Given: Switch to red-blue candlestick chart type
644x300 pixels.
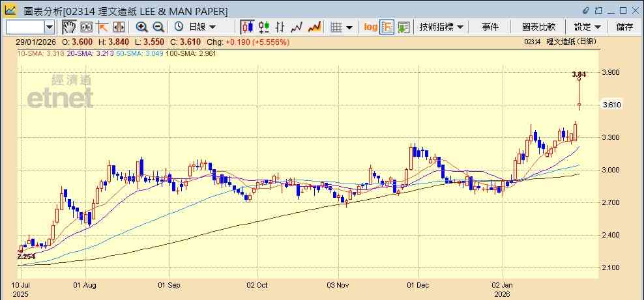Looking at the screenshot, I should coord(247,27).
